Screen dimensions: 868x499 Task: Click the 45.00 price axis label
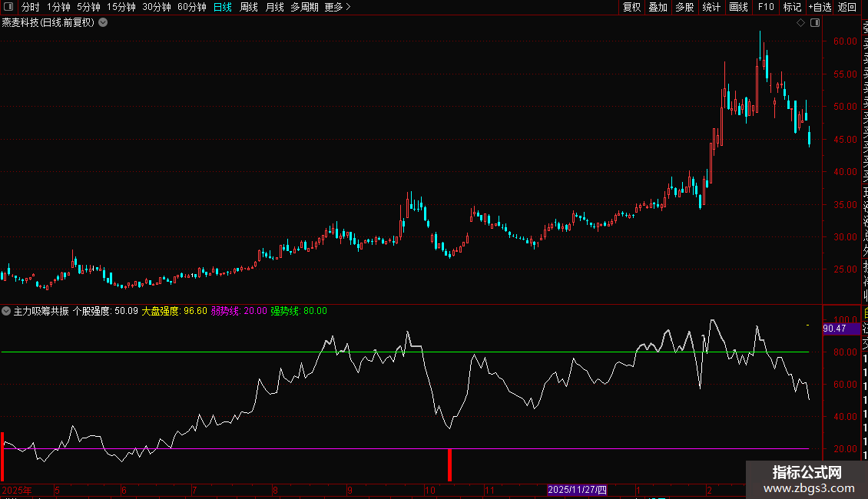[845, 140]
